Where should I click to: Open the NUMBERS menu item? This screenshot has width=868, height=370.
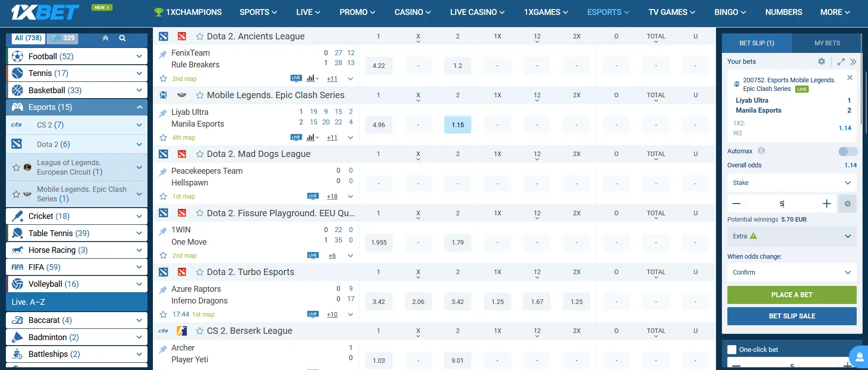783,12
